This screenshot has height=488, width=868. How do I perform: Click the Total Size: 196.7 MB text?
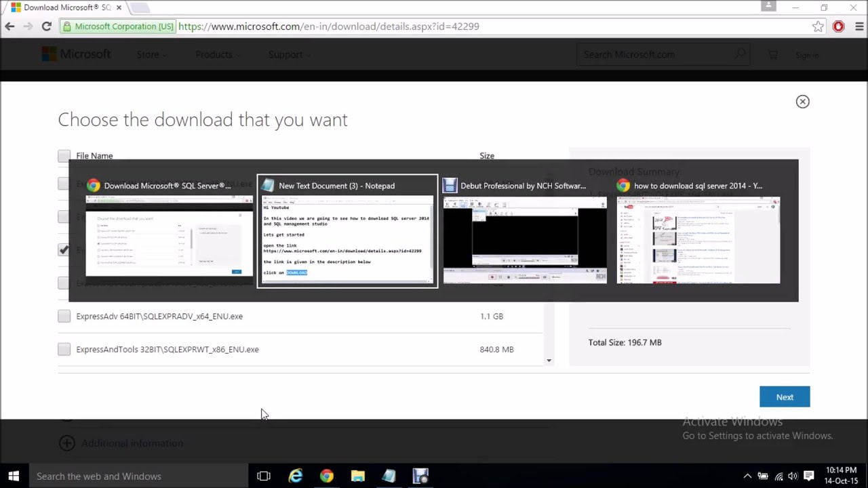[x=625, y=342]
